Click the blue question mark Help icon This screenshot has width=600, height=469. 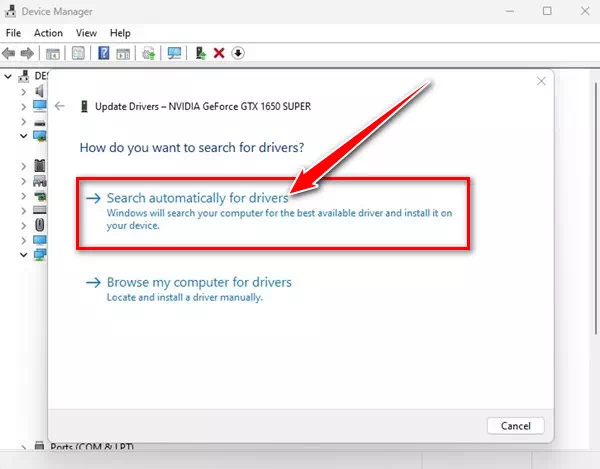pyautogui.click(x=103, y=53)
